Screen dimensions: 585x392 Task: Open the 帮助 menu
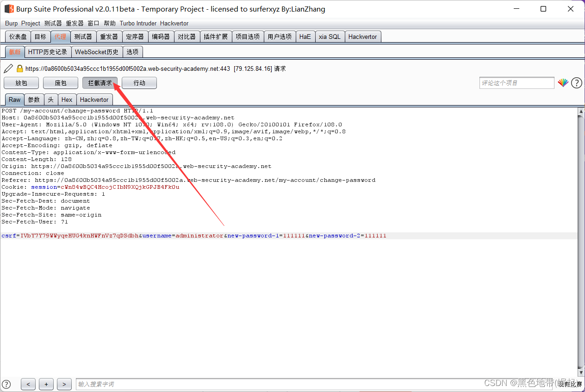[x=110, y=23]
